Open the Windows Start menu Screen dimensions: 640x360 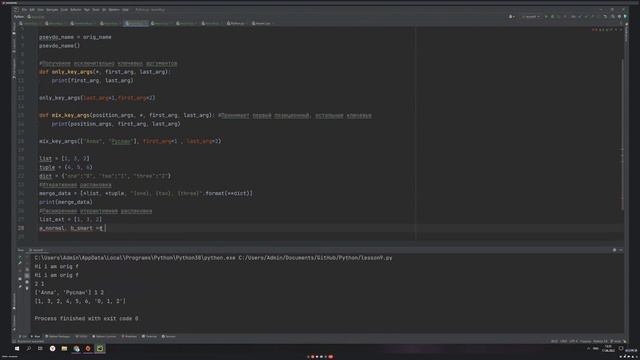[17, 349]
